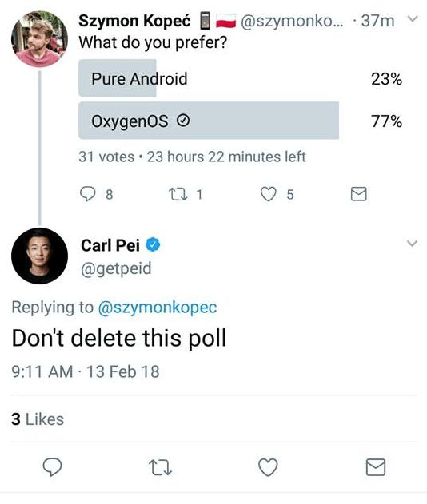Expand options chevron next to Carl Pei
427x504 pixels.
pos(412,244)
